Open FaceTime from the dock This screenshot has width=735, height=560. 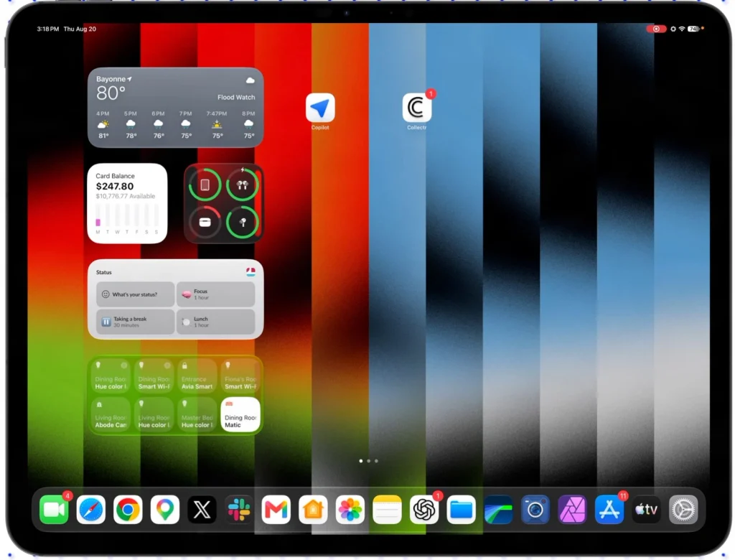54,509
